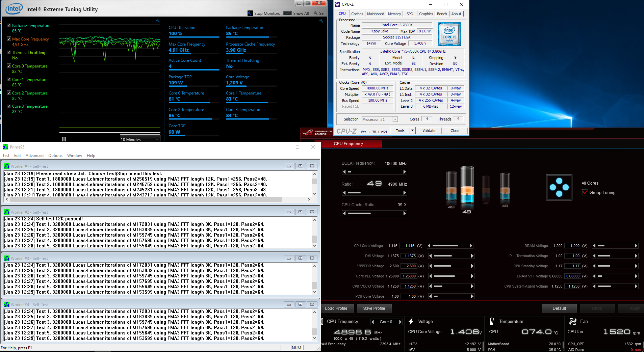The height and width of the screenshot is (352, 644).
Task: Toggle Core 0 Temperature checkbox
Action: click(x=9, y=66)
